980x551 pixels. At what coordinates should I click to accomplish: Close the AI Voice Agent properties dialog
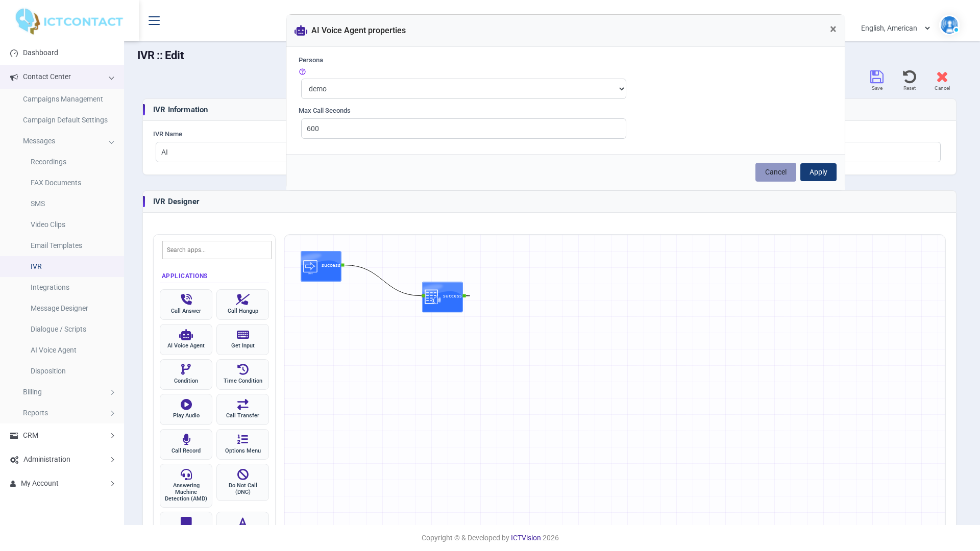click(833, 30)
